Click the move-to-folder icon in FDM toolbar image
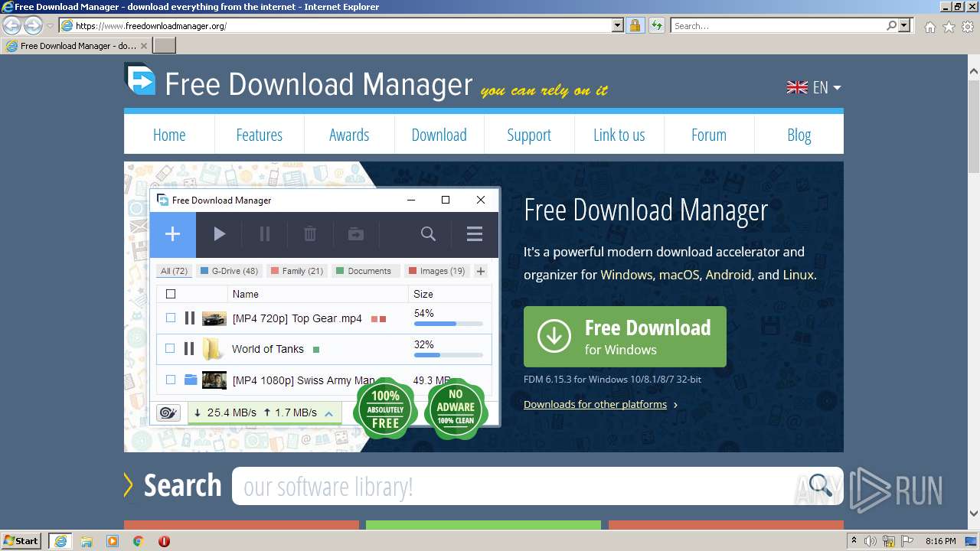The width and height of the screenshot is (980, 551). click(x=356, y=234)
